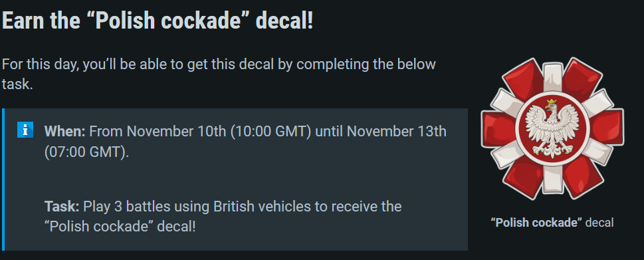Click the bottom white ribbon of the cockade

click(x=552, y=179)
